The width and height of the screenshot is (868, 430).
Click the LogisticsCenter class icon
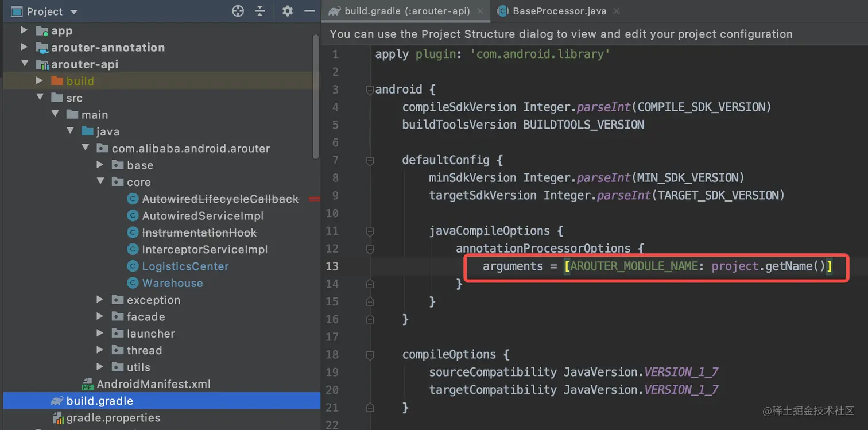[133, 266]
